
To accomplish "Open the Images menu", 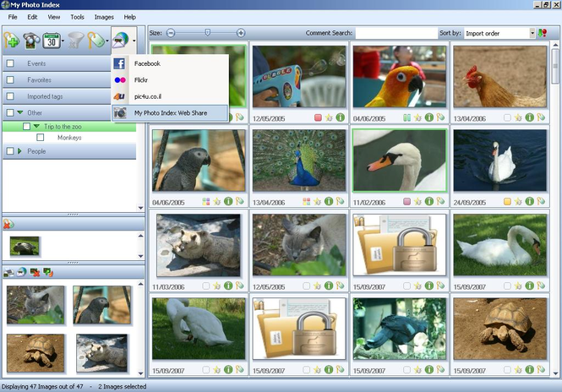I will click(104, 17).
